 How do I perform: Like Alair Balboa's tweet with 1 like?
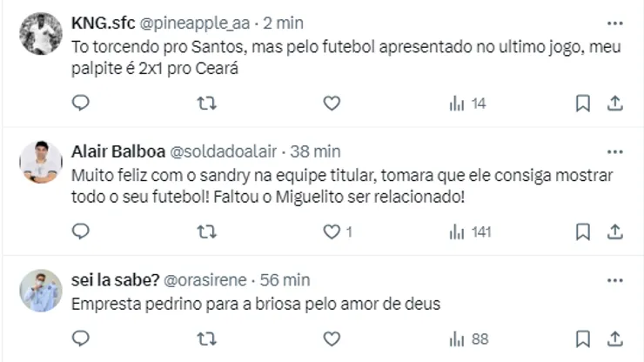pos(332,231)
